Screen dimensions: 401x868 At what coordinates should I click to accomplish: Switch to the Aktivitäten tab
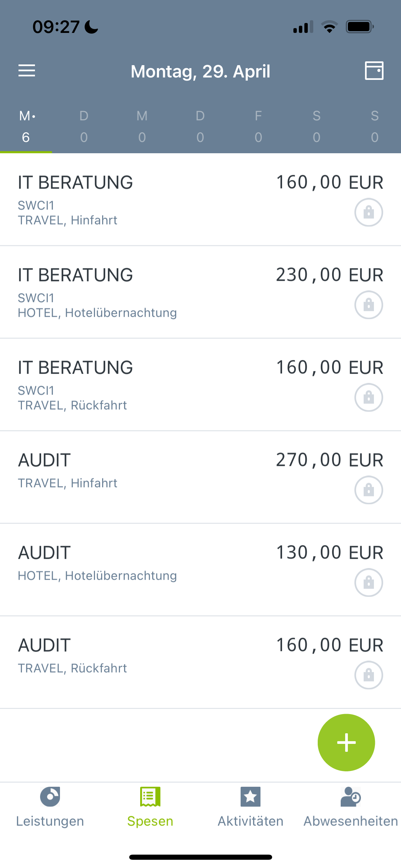251,807
